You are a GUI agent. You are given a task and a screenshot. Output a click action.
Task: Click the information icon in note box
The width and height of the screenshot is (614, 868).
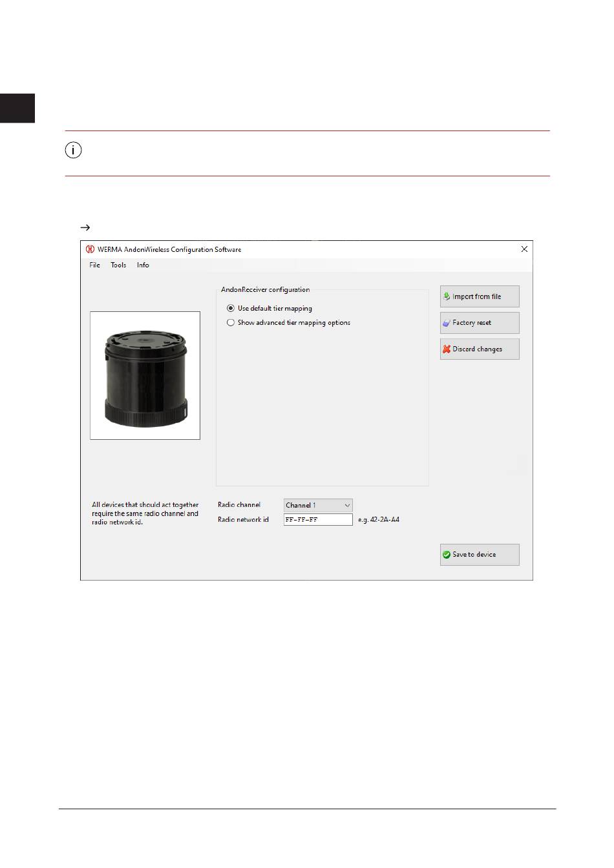tap(74, 150)
